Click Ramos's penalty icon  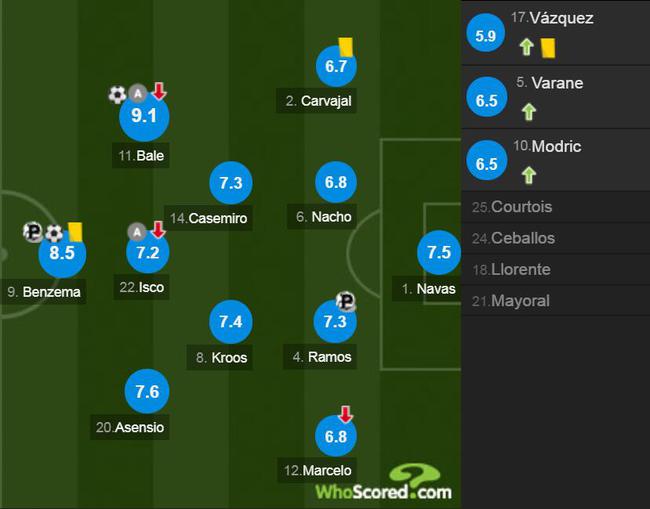[345, 301]
